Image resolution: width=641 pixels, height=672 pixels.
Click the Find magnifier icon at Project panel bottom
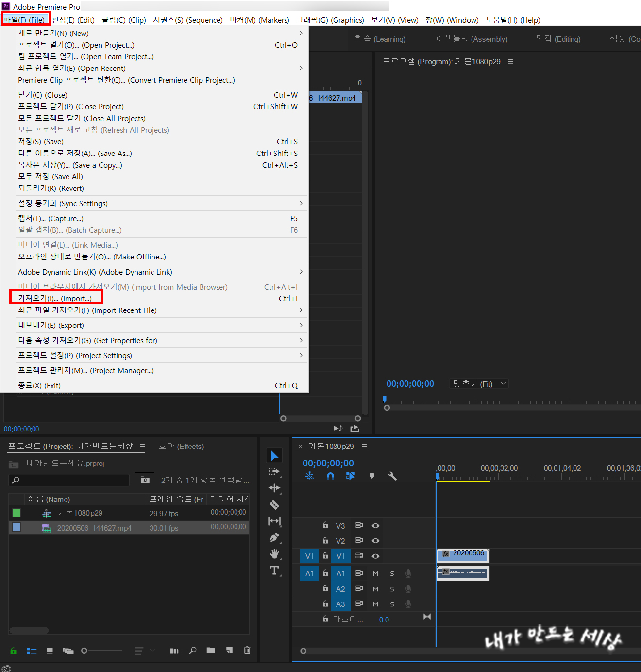click(x=193, y=650)
